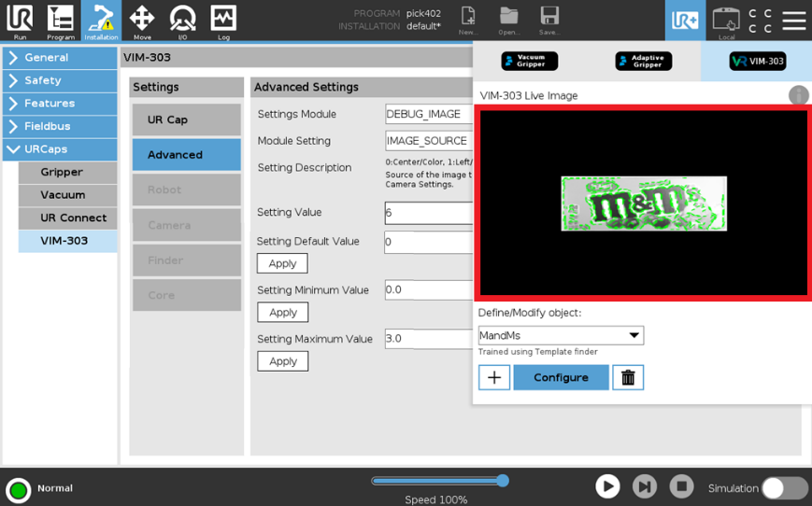
Task: Switch to the Vacuum Gripper tab
Action: (x=529, y=61)
